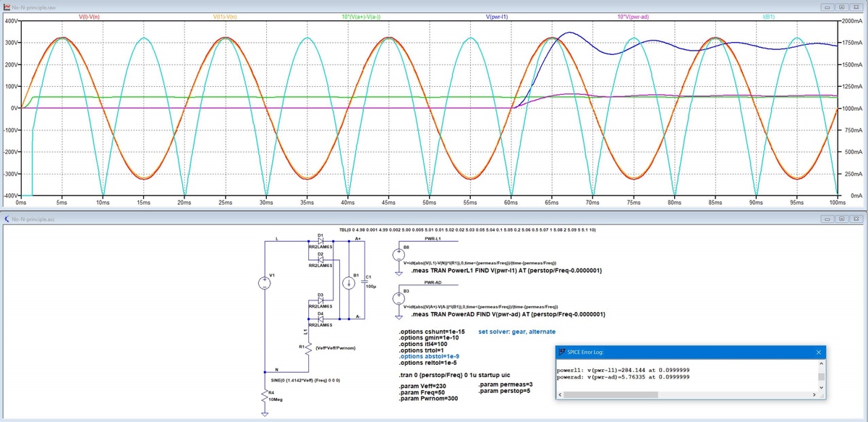Select the R4 10Meg resistor

265,395
